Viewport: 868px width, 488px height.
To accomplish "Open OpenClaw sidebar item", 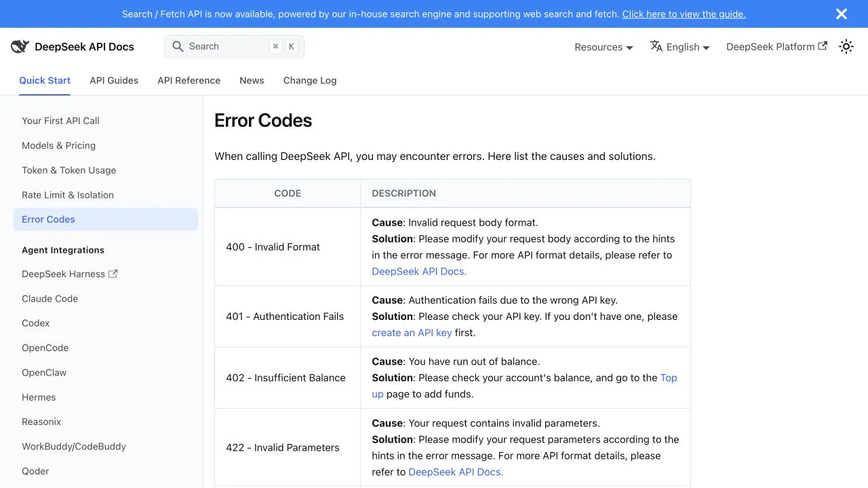I will pos(106,372).
